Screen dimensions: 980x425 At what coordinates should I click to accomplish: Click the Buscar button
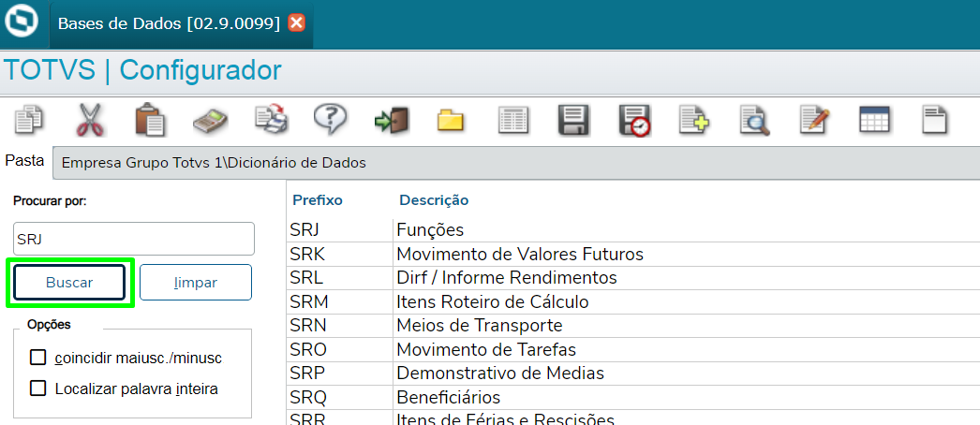[69, 283]
